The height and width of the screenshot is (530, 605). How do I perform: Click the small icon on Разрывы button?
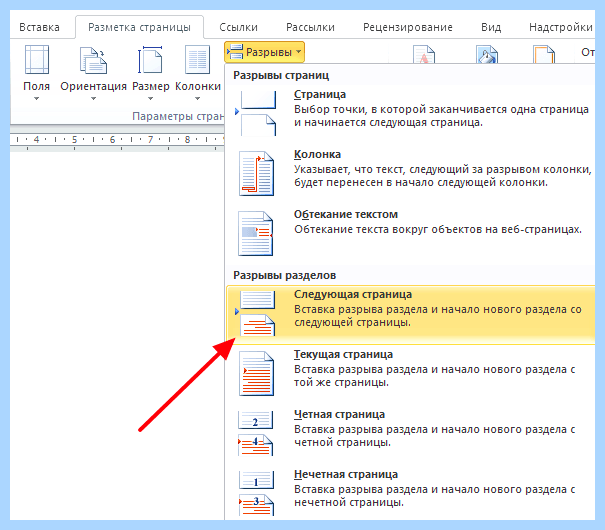pos(235,52)
